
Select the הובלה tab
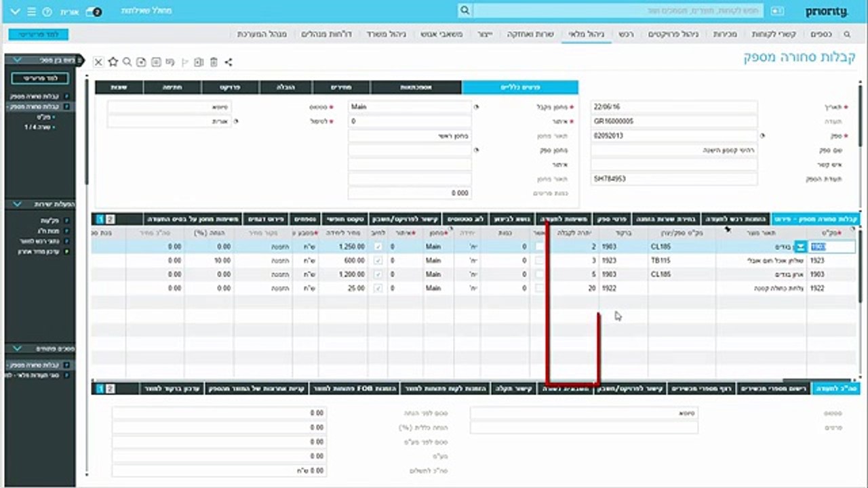[285, 87]
